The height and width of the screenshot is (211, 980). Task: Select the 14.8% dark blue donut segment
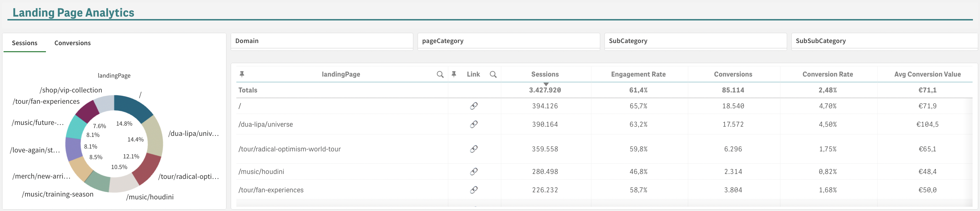pyautogui.click(x=132, y=107)
